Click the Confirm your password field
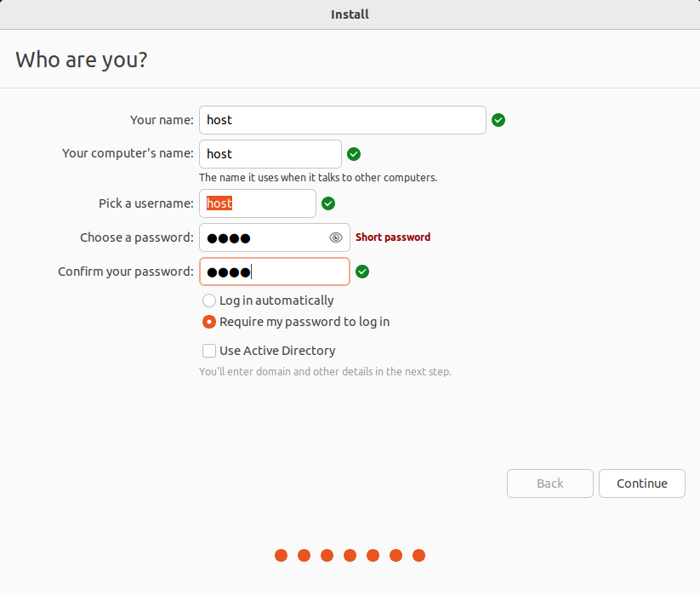This screenshot has width=700, height=595. point(275,272)
